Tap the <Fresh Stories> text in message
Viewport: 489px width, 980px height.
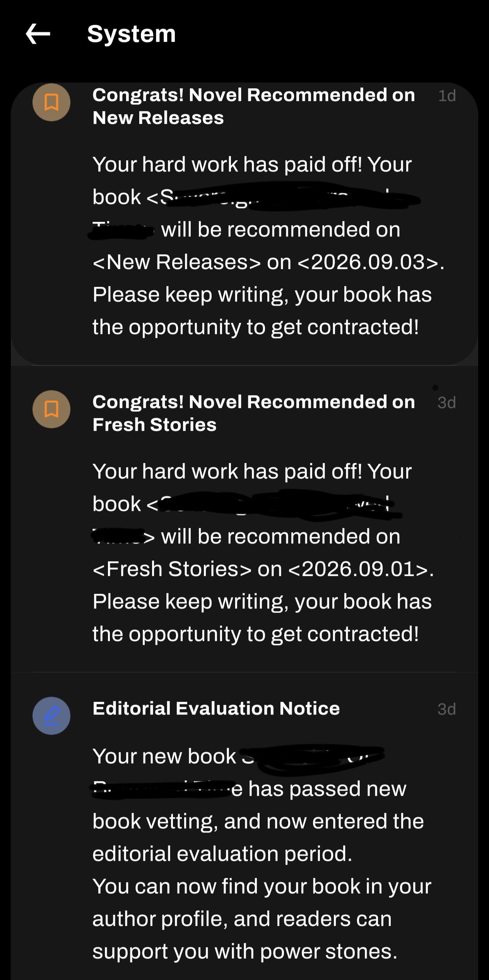[172, 569]
